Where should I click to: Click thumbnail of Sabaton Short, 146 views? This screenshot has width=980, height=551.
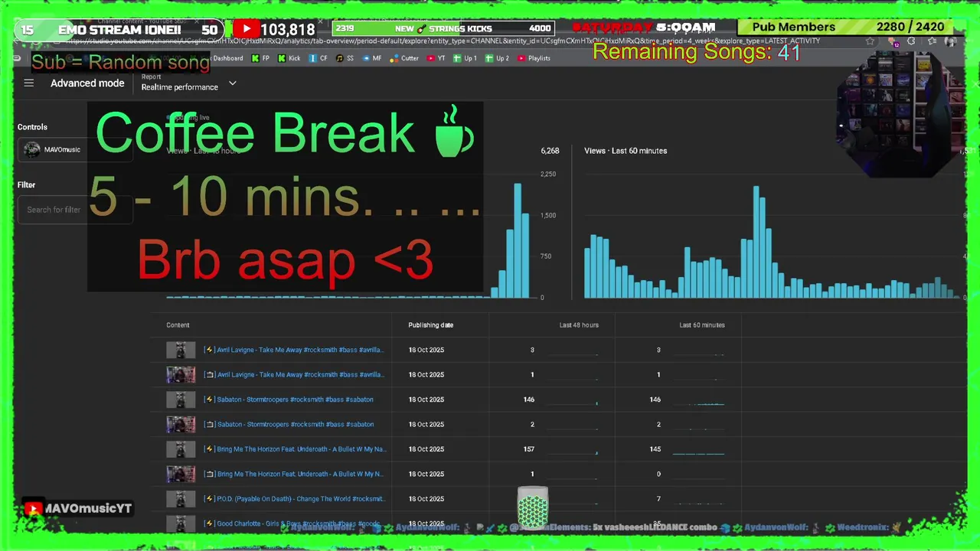coord(181,399)
